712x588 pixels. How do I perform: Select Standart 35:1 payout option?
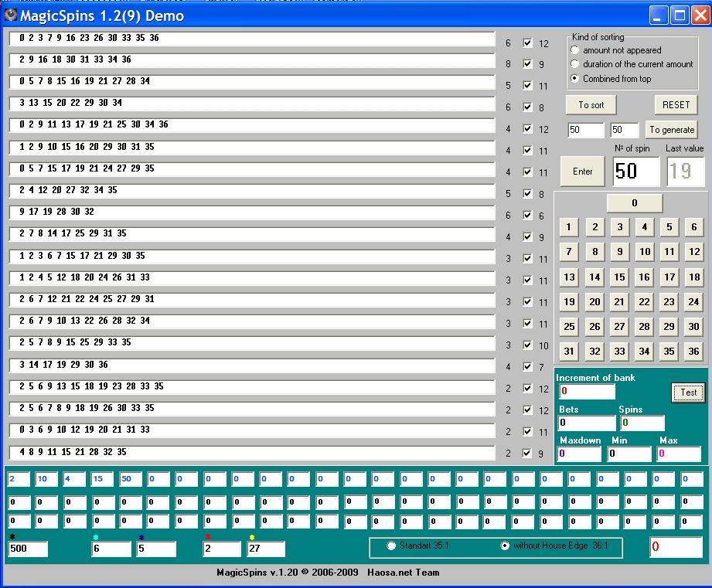coord(391,546)
